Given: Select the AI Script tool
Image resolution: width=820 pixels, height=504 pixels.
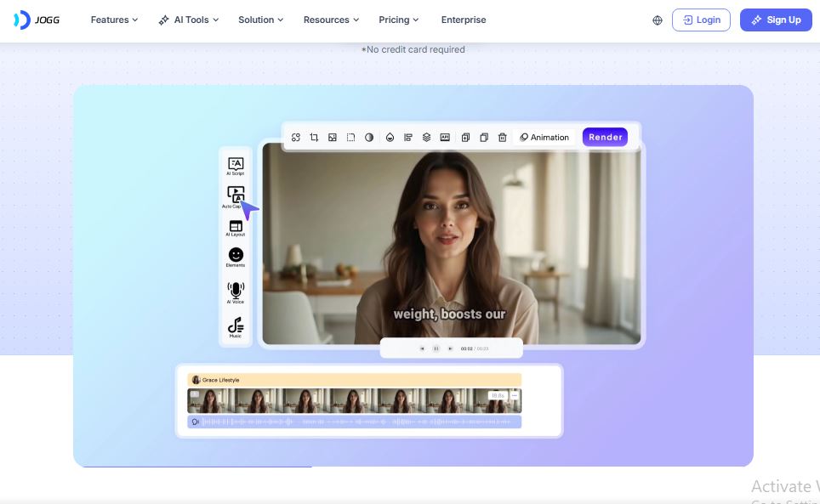Looking at the screenshot, I should coord(236,165).
